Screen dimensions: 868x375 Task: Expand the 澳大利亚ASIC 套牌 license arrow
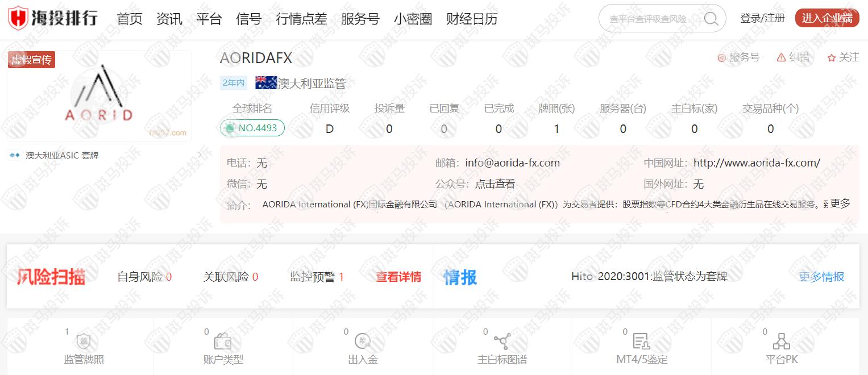click(x=199, y=155)
